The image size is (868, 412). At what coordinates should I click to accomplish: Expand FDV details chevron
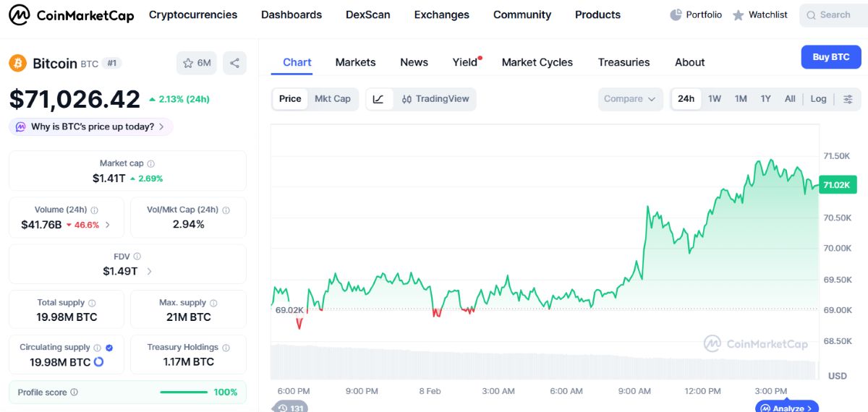(149, 272)
